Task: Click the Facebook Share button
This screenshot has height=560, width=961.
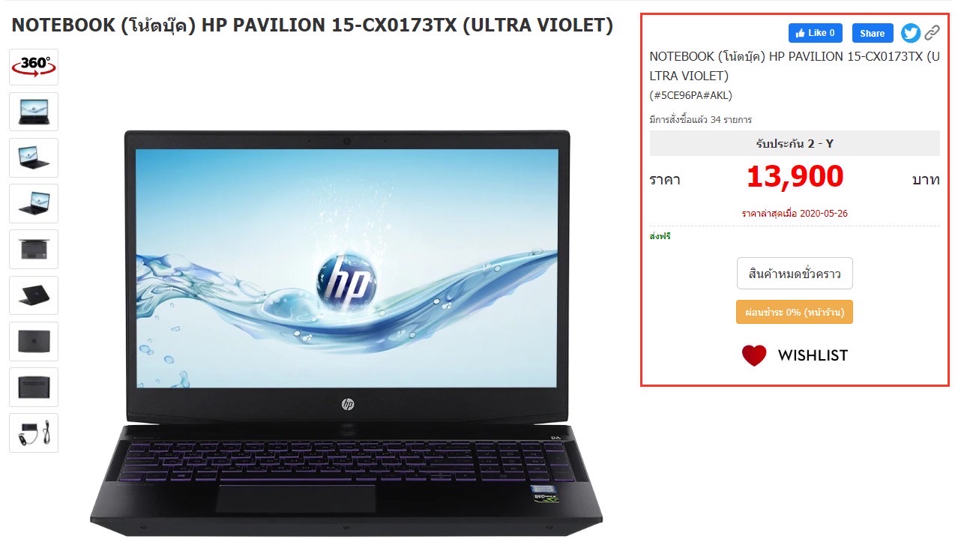Action: point(873,33)
